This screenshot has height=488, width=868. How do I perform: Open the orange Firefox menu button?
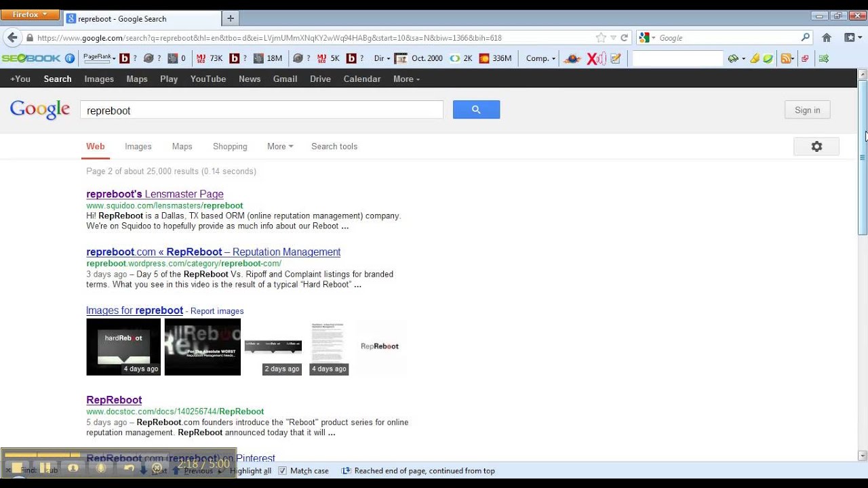30,15
